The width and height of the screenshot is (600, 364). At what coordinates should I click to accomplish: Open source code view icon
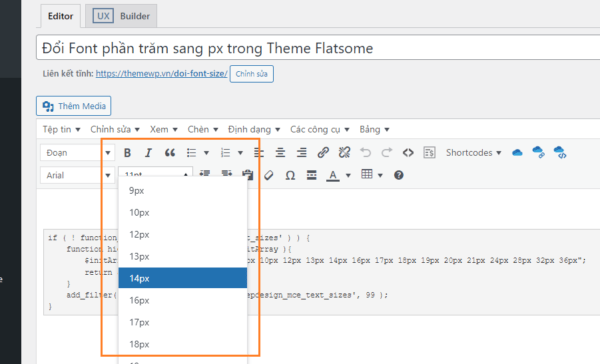pyautogui.click(x=408, y=153)
